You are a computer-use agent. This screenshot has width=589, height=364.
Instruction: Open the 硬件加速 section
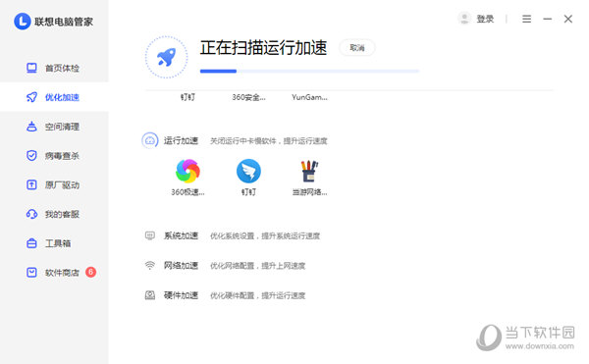(181, 295)
